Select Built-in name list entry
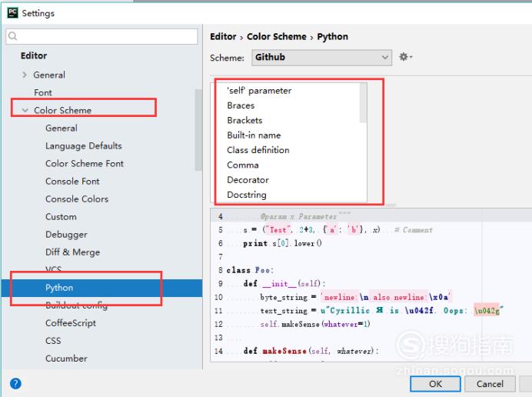Screen dimensions: 532x397 tap(254, 135)
